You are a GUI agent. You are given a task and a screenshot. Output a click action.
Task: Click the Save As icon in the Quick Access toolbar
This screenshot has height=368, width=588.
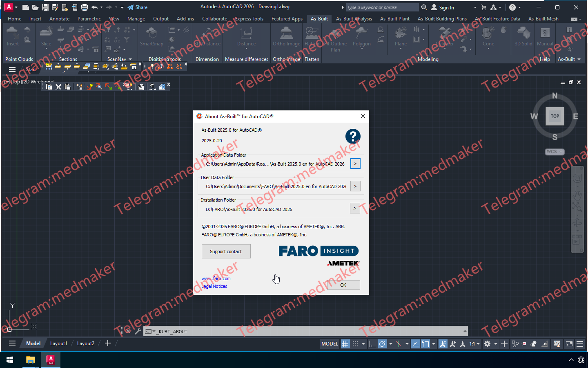[x=55, y=7]
